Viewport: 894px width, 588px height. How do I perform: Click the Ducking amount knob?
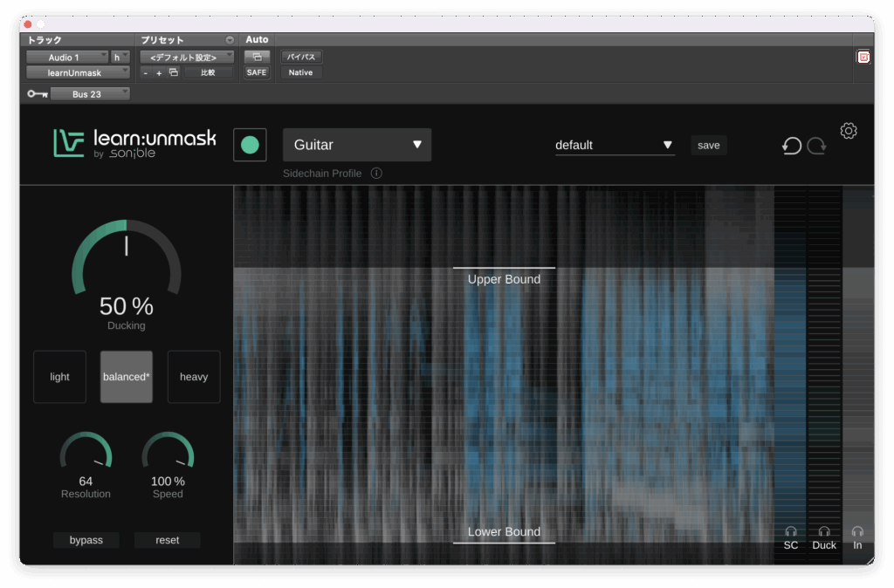tap(127, 257)
